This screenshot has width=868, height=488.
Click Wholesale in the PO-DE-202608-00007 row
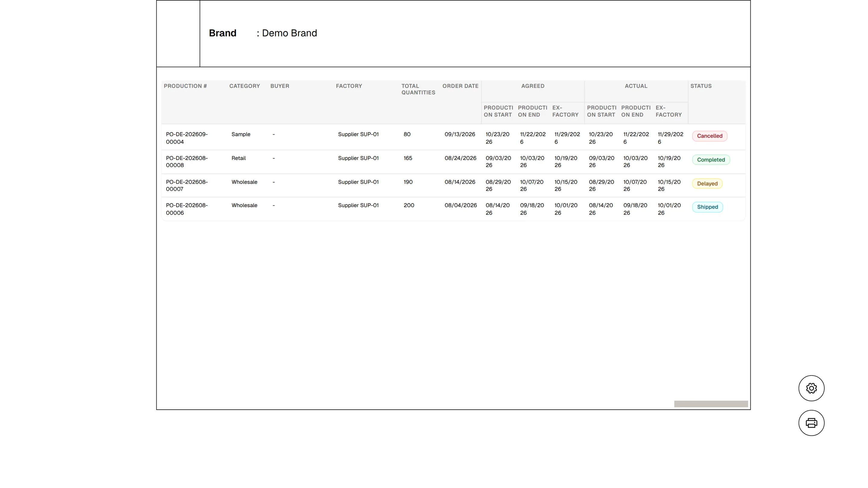pyautogui.click(x=244, y=182)
